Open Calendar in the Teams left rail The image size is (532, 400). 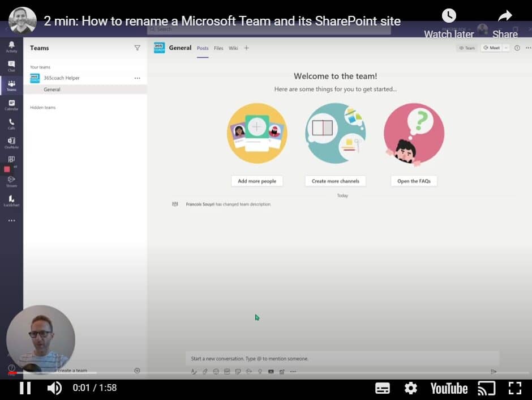(x=11, y=105)
